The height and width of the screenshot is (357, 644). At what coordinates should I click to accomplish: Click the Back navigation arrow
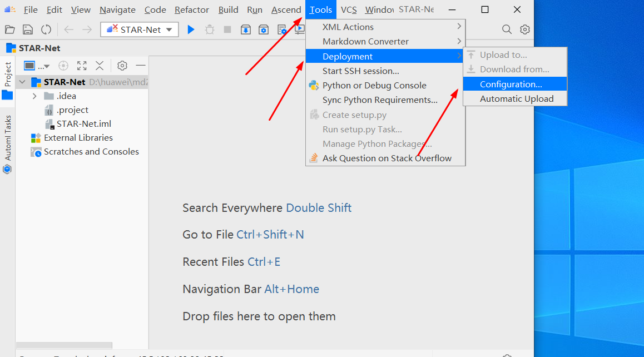point(68,29)
